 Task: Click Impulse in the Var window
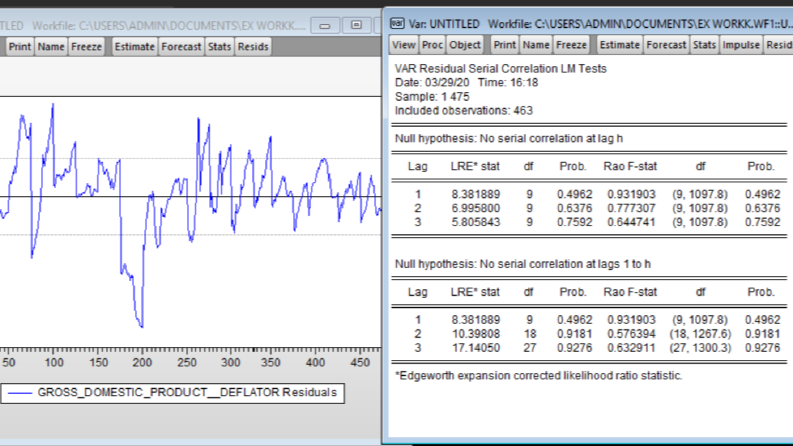point(741,45)
